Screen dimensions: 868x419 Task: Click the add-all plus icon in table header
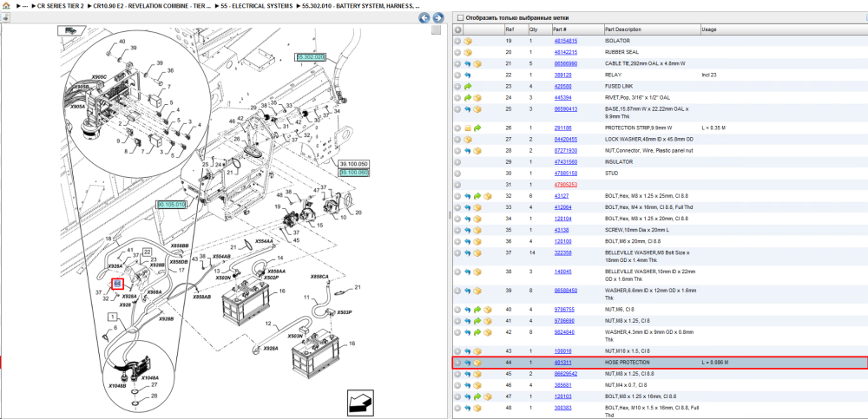[x=457, y=29]
